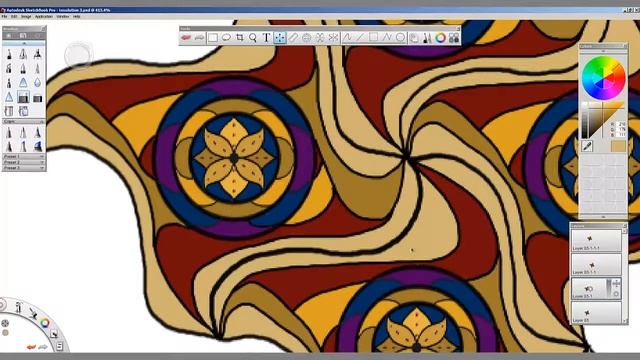The width and height of the screenshot is (640, 360).
Task: Select the bottom Layer 05 thumbnail
Action: (596, 313)
